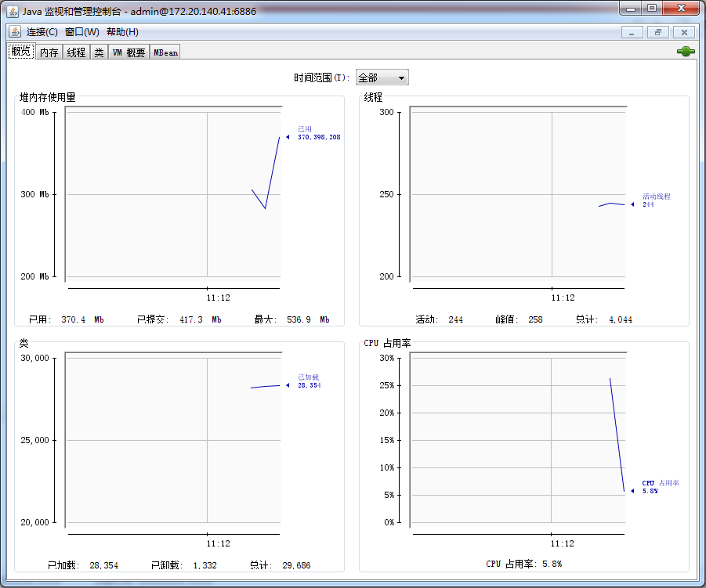Open the VM 概要 tab

tap(129, 52)
